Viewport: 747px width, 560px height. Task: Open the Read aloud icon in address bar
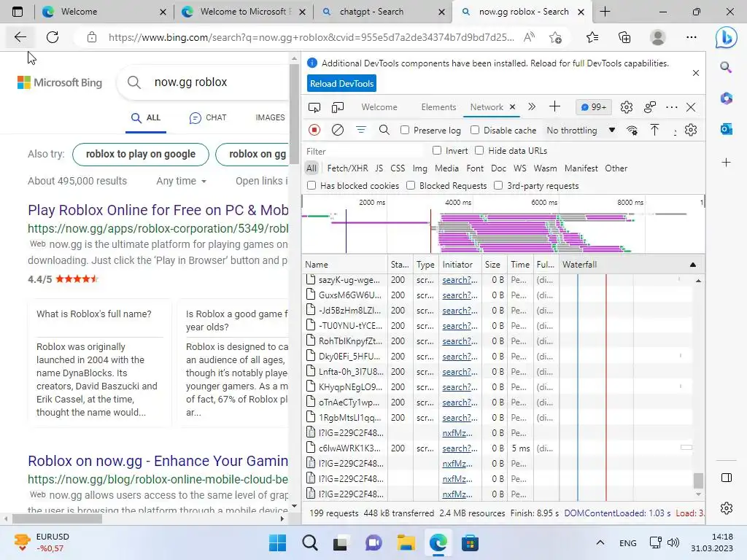(x=529, y=37)
